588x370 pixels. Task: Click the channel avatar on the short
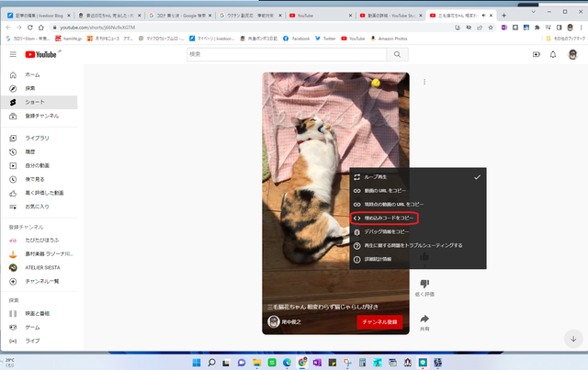274,321
